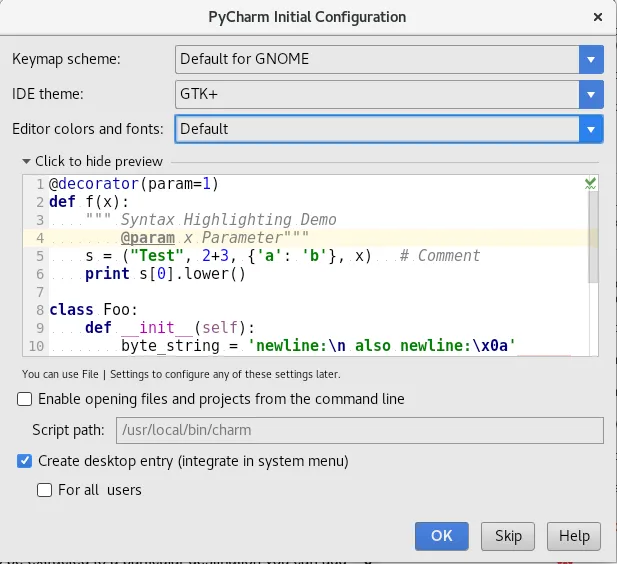Image resolution: width=617 pixels, height=564 pixels.
Task: Click the Script path input field
Action: pos(360,430)
